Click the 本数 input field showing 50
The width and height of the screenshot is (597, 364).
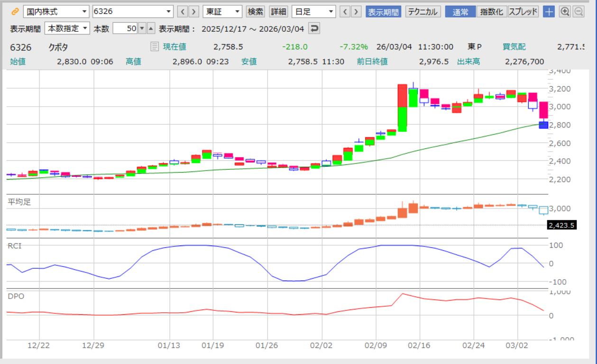(x=126, y=28)
